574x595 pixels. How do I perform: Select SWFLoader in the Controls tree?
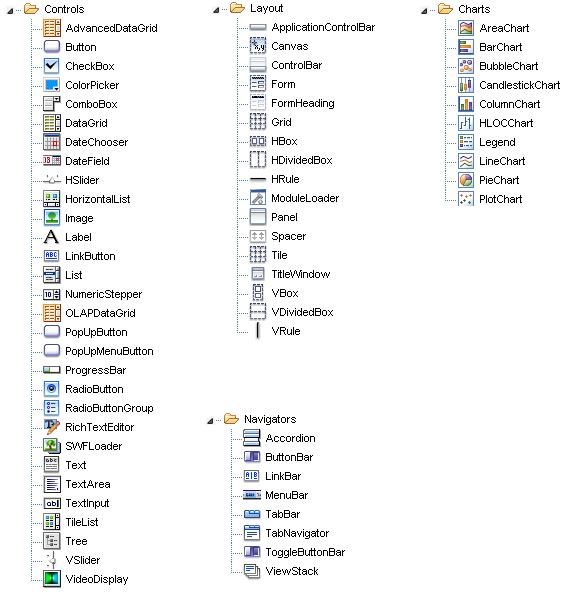point(94,446)
